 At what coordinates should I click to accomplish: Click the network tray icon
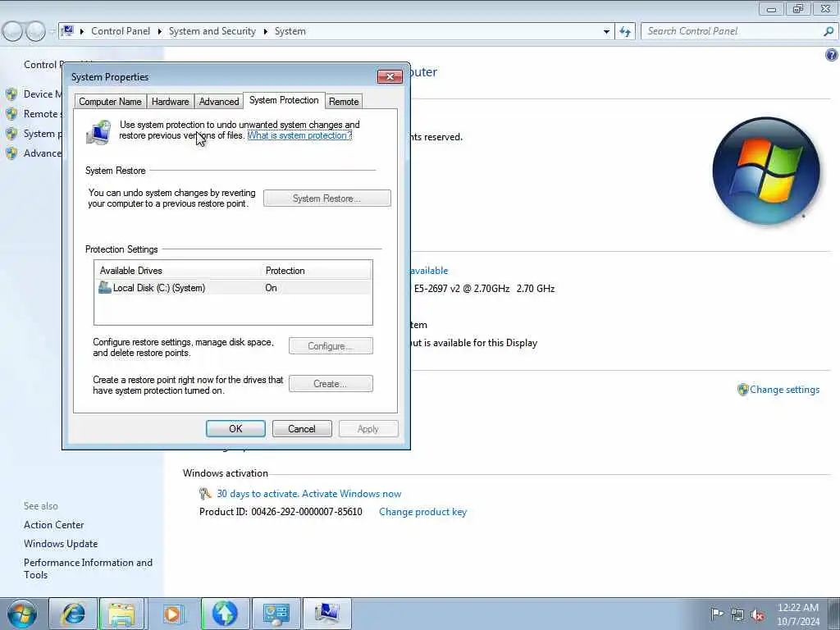pyautogui.click(x=737, y=614)
